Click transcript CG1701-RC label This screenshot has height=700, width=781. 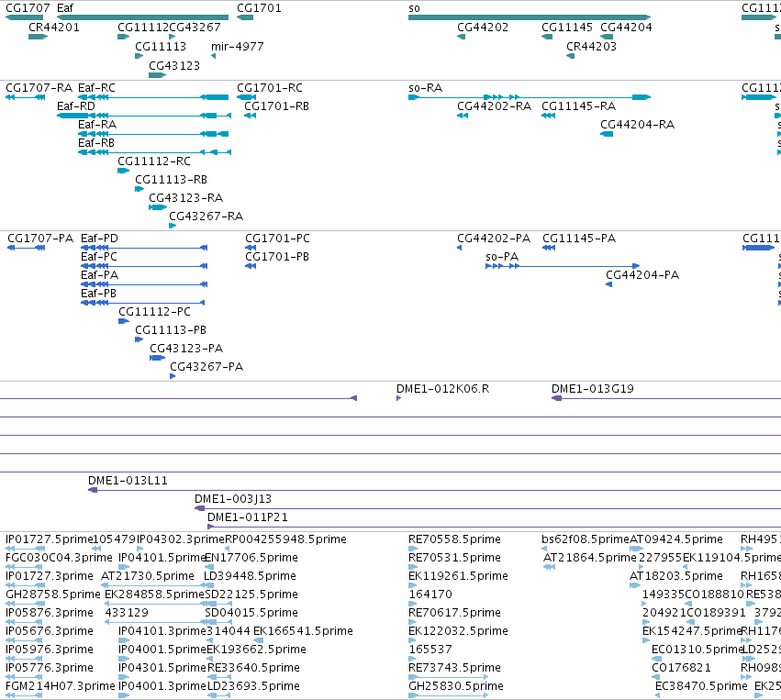pos(270,88)
